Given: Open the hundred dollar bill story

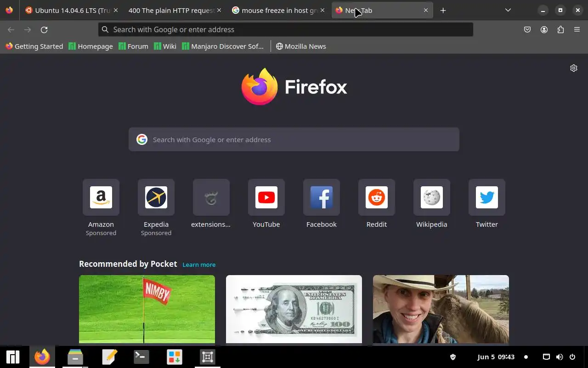Looking at the screenshot, I should tap(294, 309).
